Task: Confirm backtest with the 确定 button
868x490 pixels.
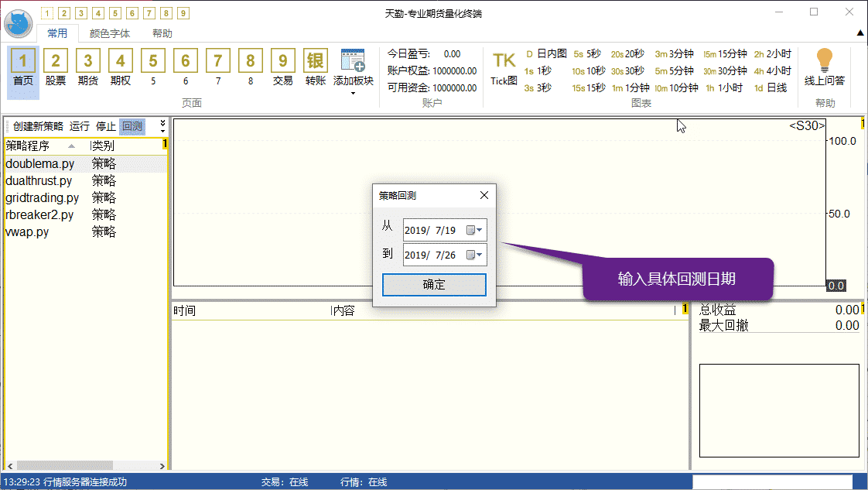Action: 434,284
